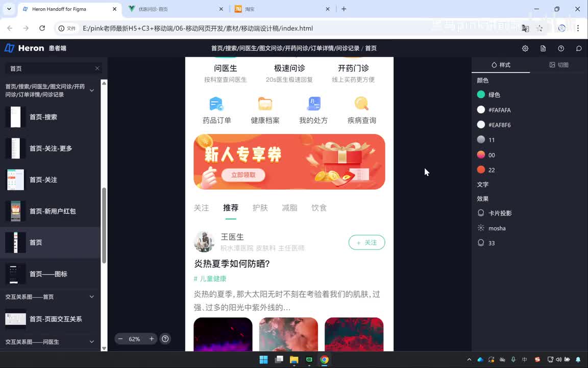Open the 首页-页面交互关系 page
Viewport: 588px width, 368px height.
point(50,319)
